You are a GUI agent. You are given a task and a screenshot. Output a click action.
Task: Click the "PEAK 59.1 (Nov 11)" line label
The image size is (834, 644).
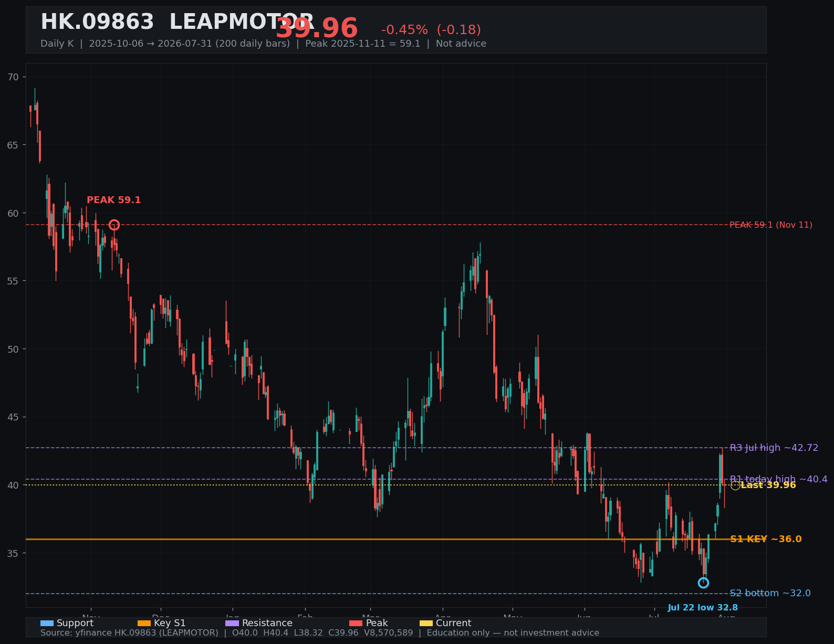tap(771, 225)
